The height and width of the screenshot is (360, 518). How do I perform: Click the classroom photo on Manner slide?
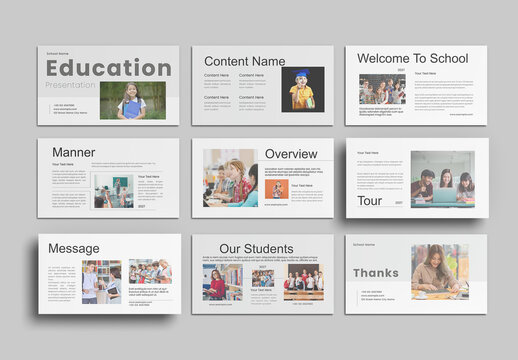click(114, 191)
